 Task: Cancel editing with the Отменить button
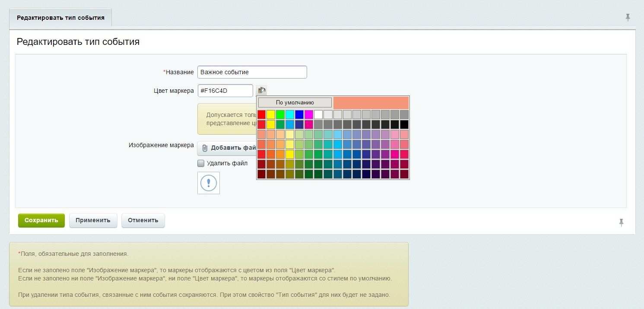click(143, 221)
